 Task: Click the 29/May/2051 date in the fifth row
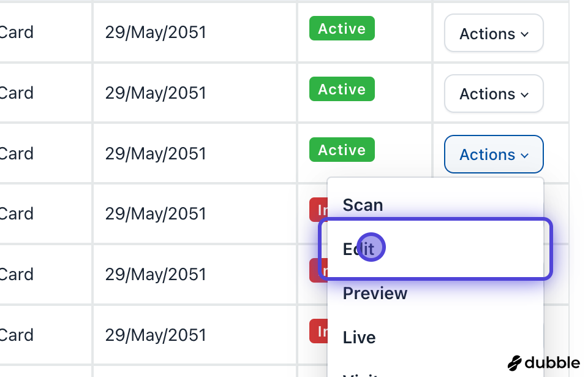click(156, 274)
